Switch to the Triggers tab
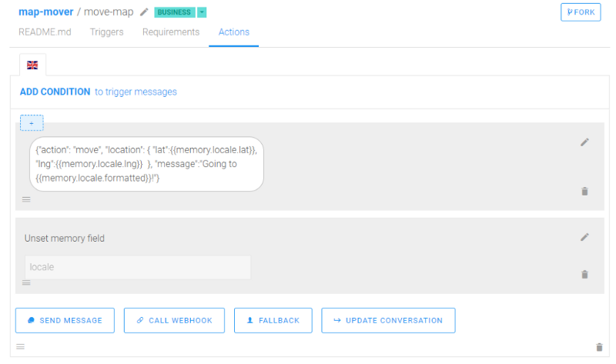This screenshot has width=616, height=364. (106, 32)
